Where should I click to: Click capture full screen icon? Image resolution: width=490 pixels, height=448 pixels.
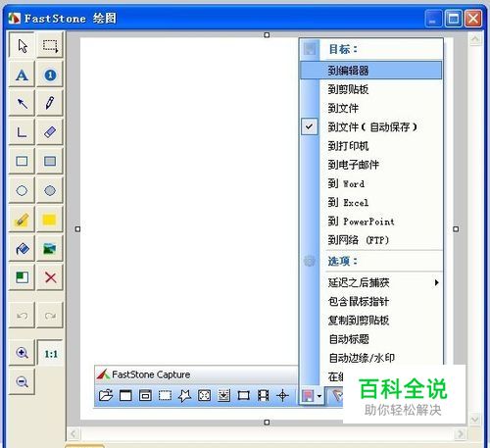click(204, 395)
